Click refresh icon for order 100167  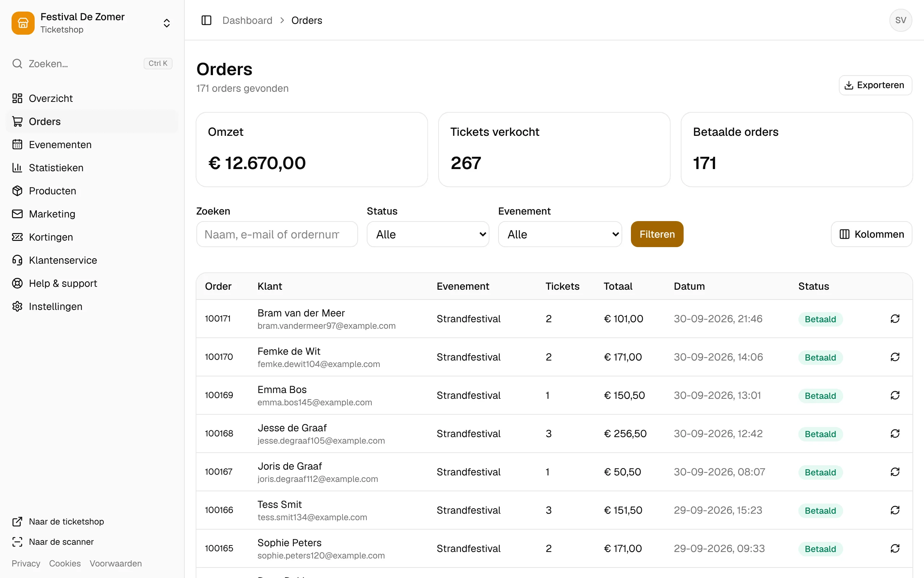[x=895, y=472]
